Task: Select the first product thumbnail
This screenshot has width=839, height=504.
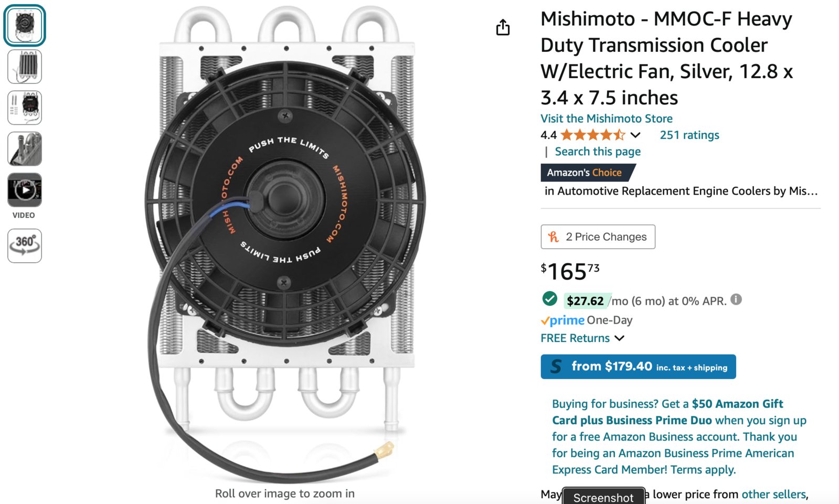Action: pos(25,25)
